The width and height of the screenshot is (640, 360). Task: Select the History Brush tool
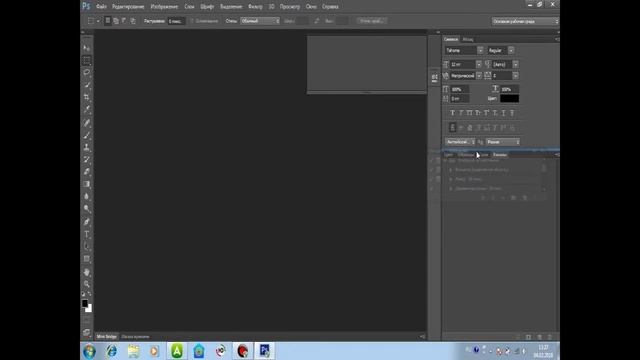[87, 160]
